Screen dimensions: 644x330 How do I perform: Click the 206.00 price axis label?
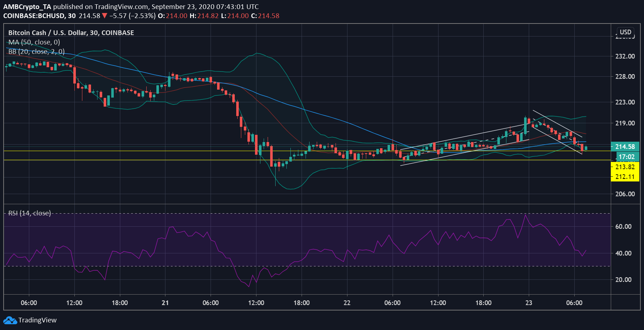[625, 194]
